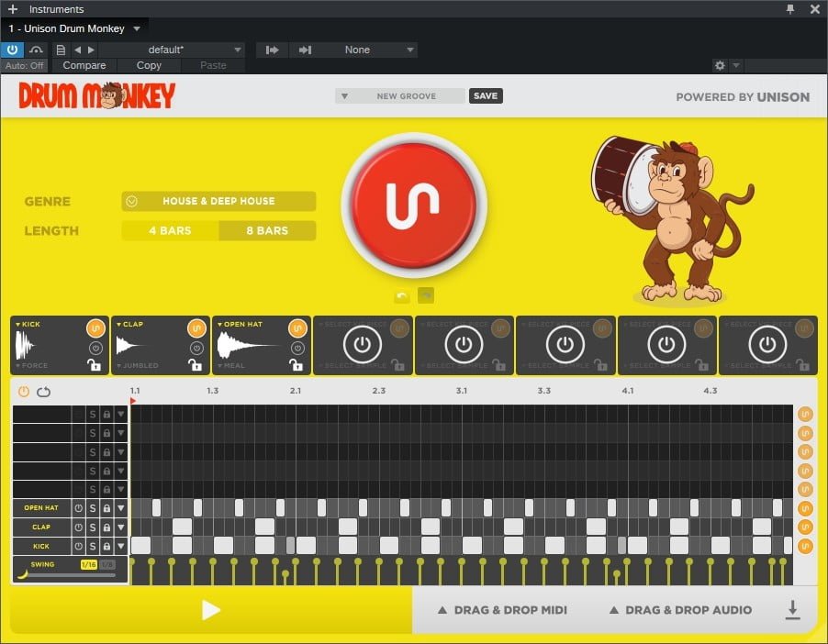Click the swing amount slider
The height and width of the screenshot is (644, 828).
click(x=66, y=575)
